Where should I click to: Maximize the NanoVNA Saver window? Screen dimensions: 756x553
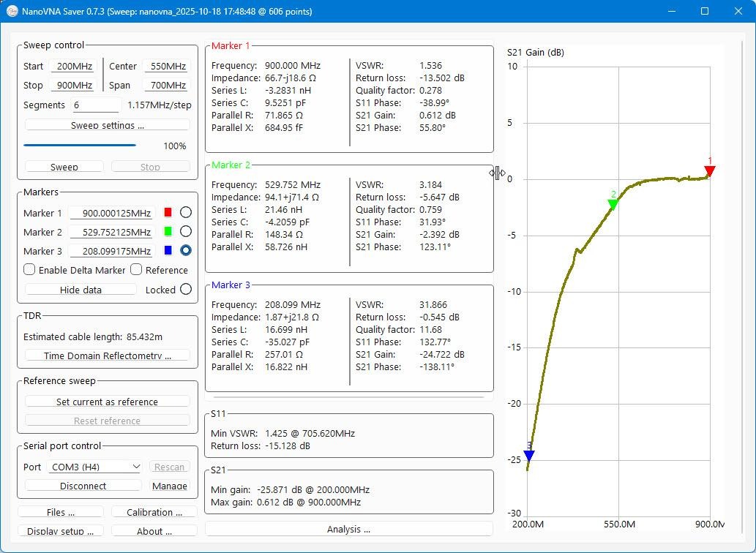tap(705, 10)
